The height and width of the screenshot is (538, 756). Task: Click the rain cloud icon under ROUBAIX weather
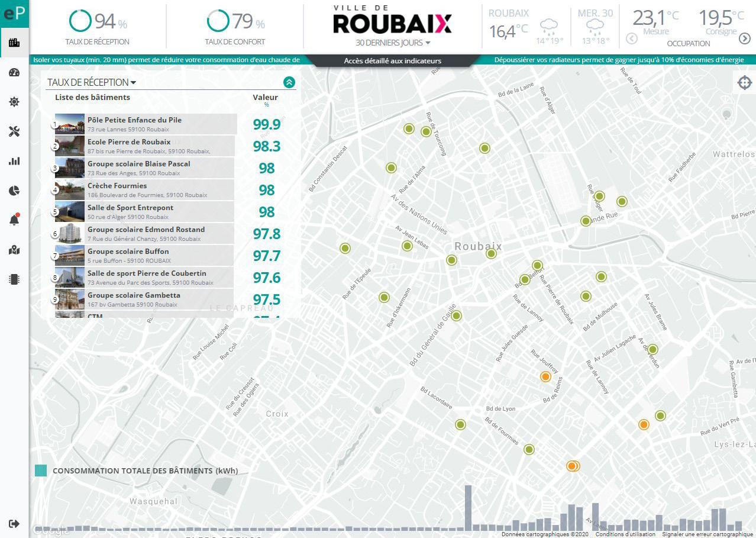549,27
